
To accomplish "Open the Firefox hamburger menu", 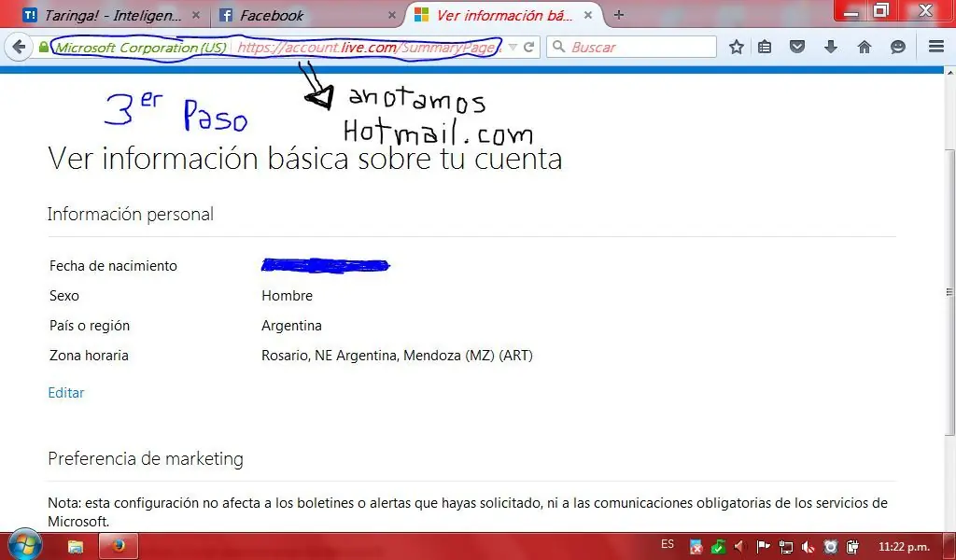I will (936, 47).
